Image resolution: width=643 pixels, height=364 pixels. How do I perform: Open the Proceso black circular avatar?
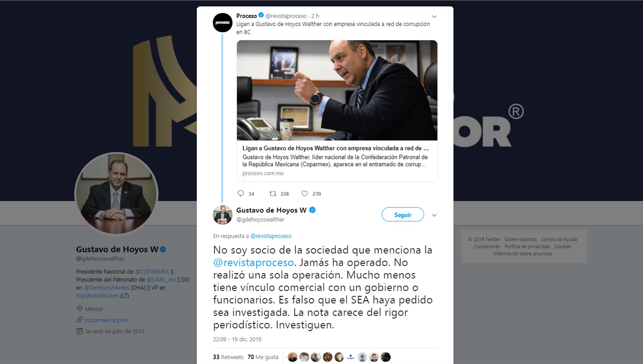pos(222,22)
